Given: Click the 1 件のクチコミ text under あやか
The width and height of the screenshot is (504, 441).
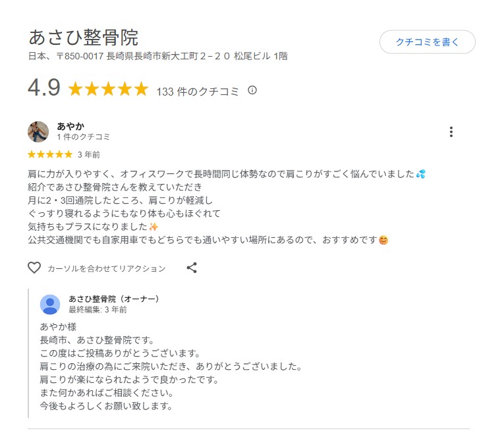Looking at the screenshot, I should pos(84,137).
